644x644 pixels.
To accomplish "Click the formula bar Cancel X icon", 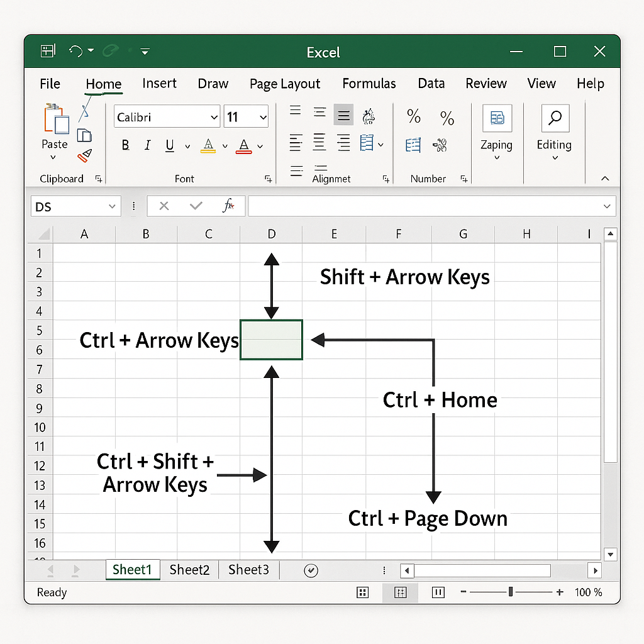I will tap(164, 206).
